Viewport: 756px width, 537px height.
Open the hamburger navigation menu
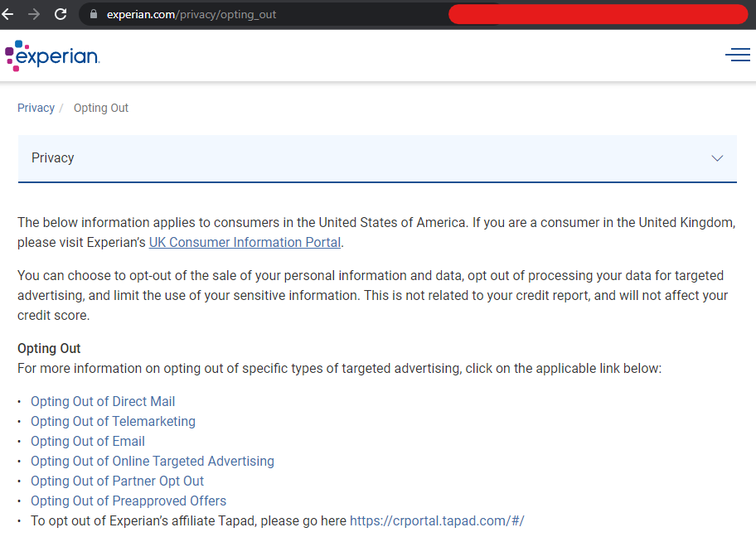pos(737,55)
